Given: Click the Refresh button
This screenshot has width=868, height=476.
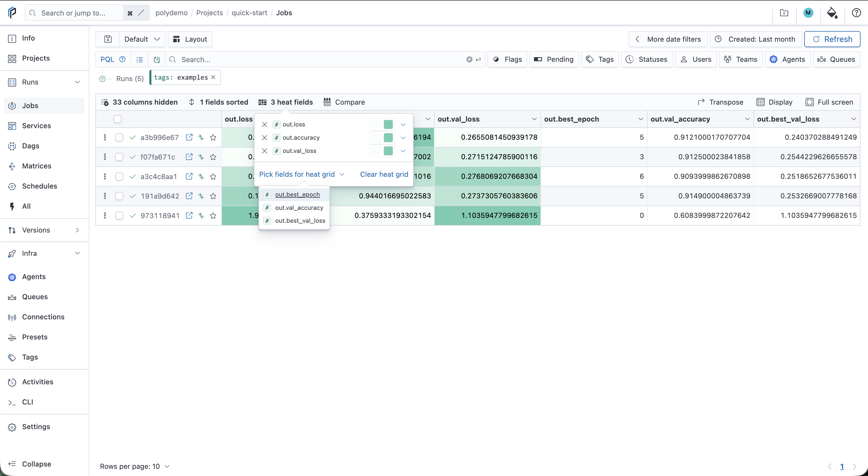Looking at the screenshot, I should coord(832,39).
